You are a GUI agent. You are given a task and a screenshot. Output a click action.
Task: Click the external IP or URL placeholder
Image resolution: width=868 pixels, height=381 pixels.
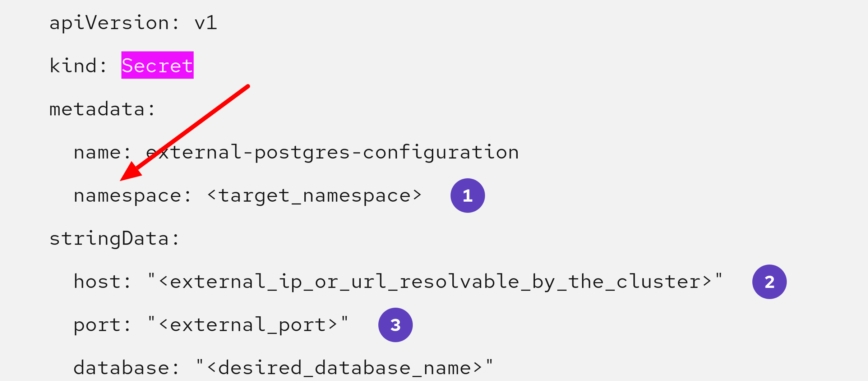coord(435,282)
